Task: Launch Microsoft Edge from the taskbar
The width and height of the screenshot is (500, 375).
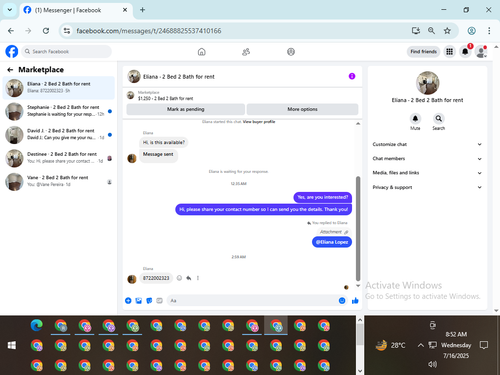Action: click(x=37, y=325)
